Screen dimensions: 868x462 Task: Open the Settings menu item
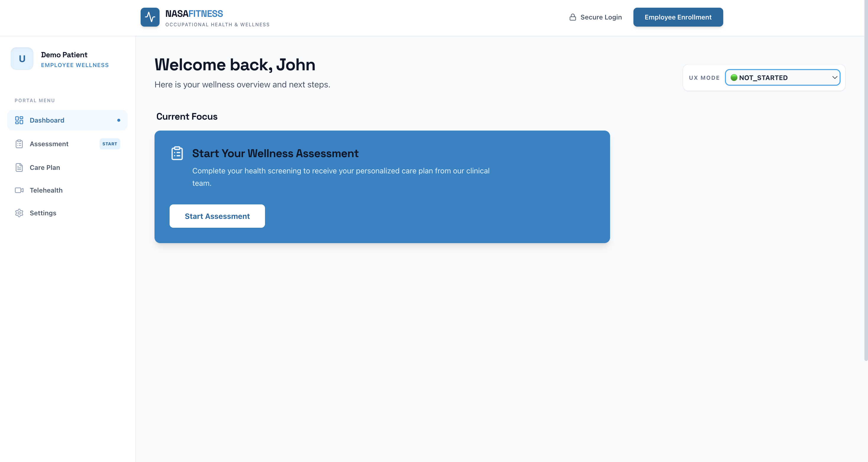[67, 213]
